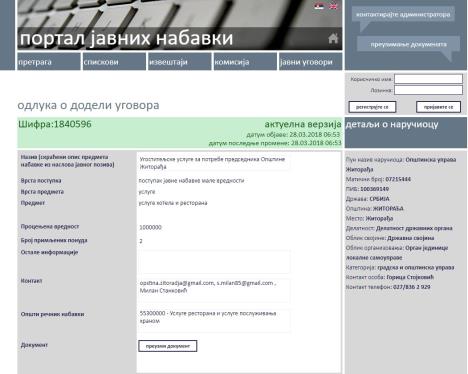Open the спискови menu
This screenshot has width=468, height=374.
[x=114, y=62]
